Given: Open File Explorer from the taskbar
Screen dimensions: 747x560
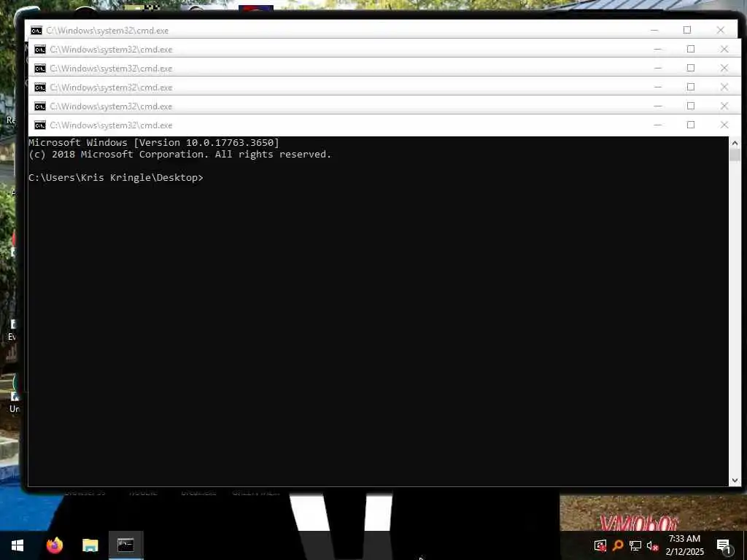Looking at the screenshot, I should pyautogui.click(x=90, y=545).
